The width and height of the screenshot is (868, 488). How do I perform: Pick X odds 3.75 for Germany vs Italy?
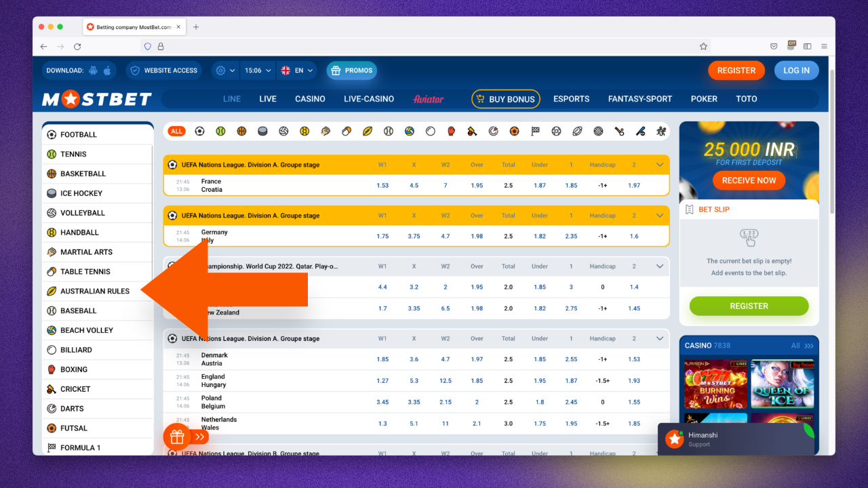click(x=414, y=237)
